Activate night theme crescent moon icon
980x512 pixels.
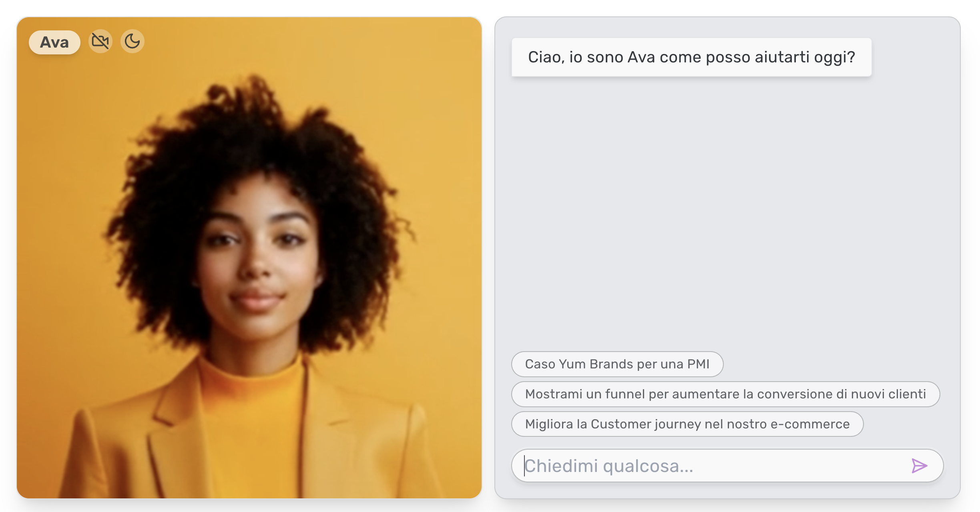[132, 41]
